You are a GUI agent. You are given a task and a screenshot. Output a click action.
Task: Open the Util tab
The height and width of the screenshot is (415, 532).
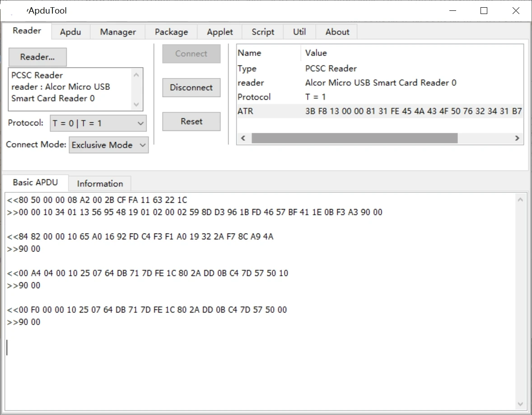[x=299, y=32]
